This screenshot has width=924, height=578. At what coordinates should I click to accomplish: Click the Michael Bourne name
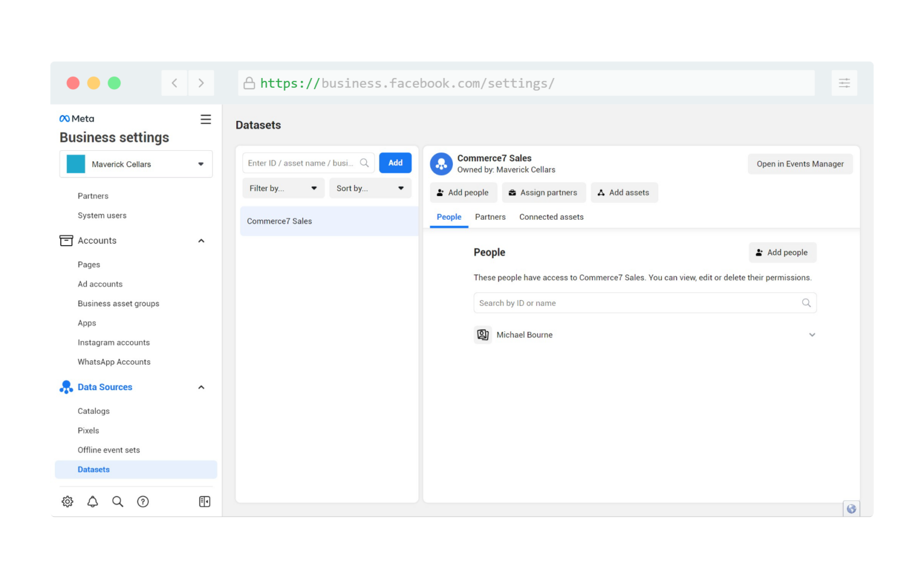[x=524, y=335]
